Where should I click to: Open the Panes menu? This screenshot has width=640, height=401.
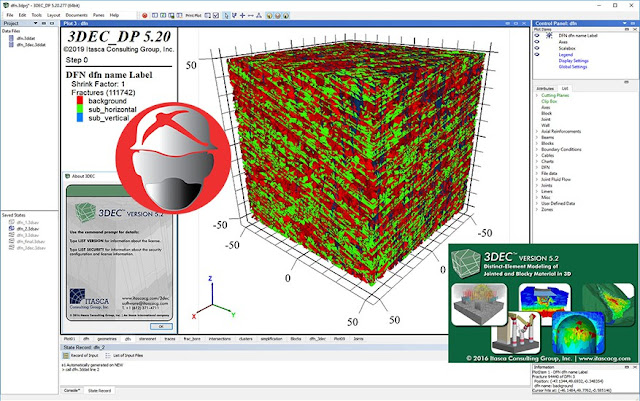99,15
